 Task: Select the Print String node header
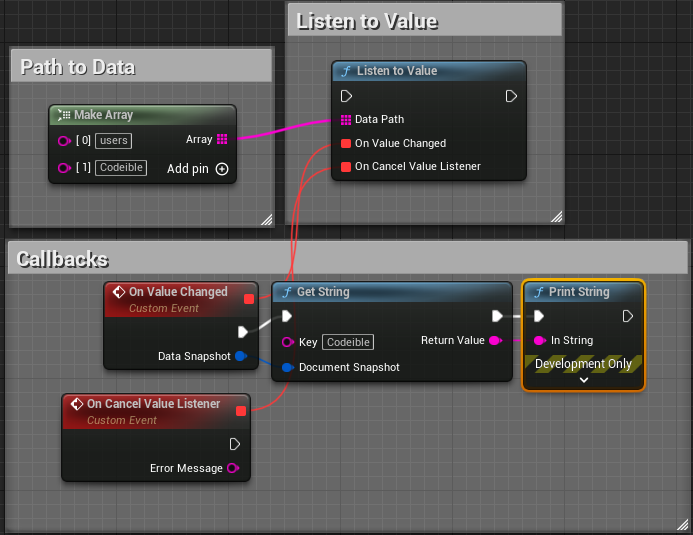[583, 292]
